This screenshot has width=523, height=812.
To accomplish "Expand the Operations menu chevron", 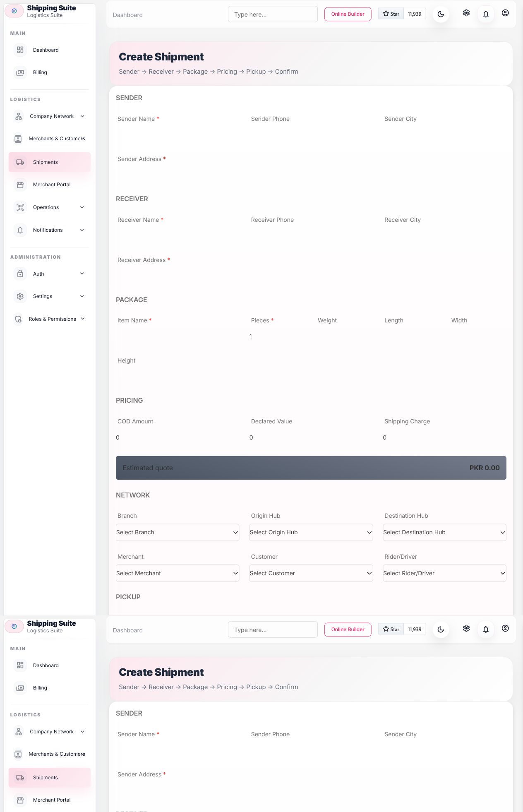I will tap(82, 207).
